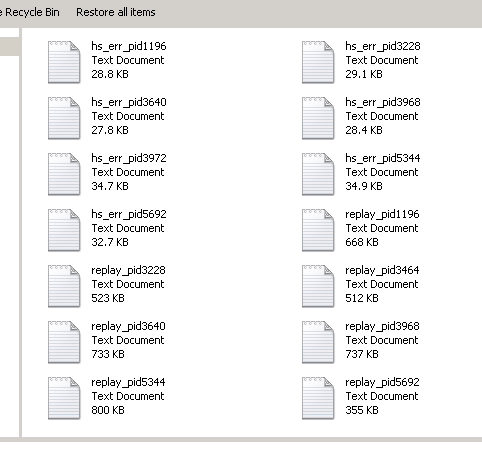Viewport: 482px width, 454px height.
Task: Click the 668 KB size text
Action: [x=362, y=242]
